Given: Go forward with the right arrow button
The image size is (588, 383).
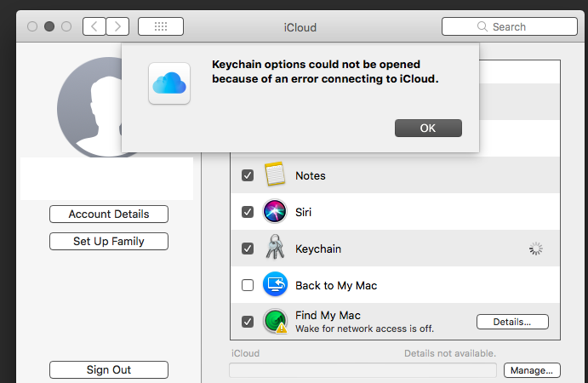Looking at the screenshot, I should (117, 26).
